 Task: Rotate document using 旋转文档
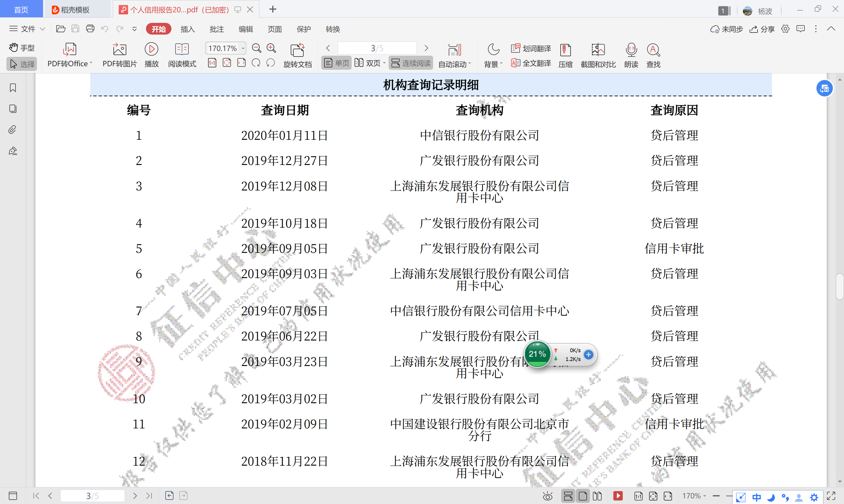(x=297, y=55)
